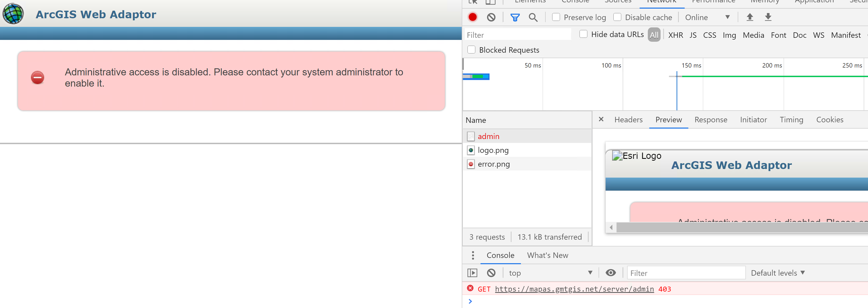Viewport: 868px width, 308px height.
Task: Click the console prompt chevron
Action: pyautogui.click(x=470, y=301)
